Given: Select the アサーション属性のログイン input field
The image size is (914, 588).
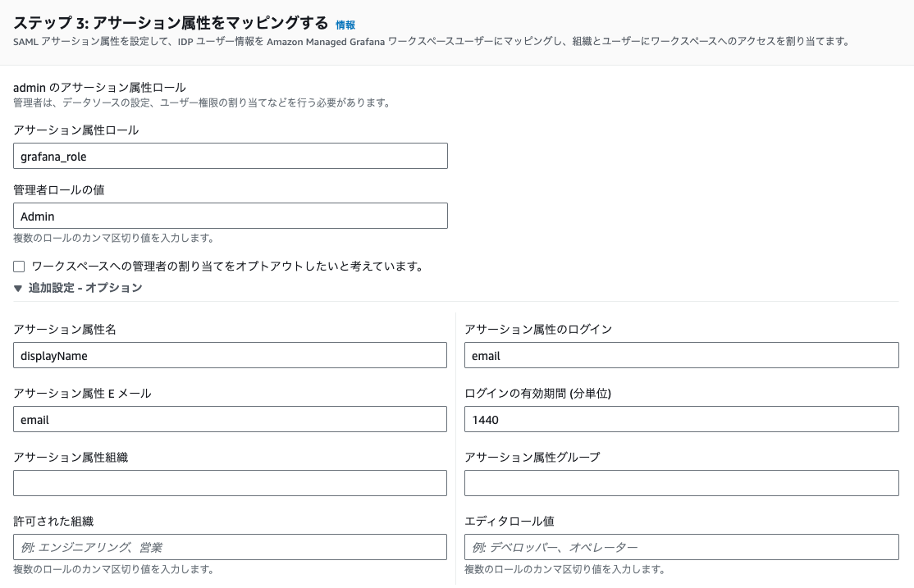Looking at the screenshot, I should click(x=681, y=356).
